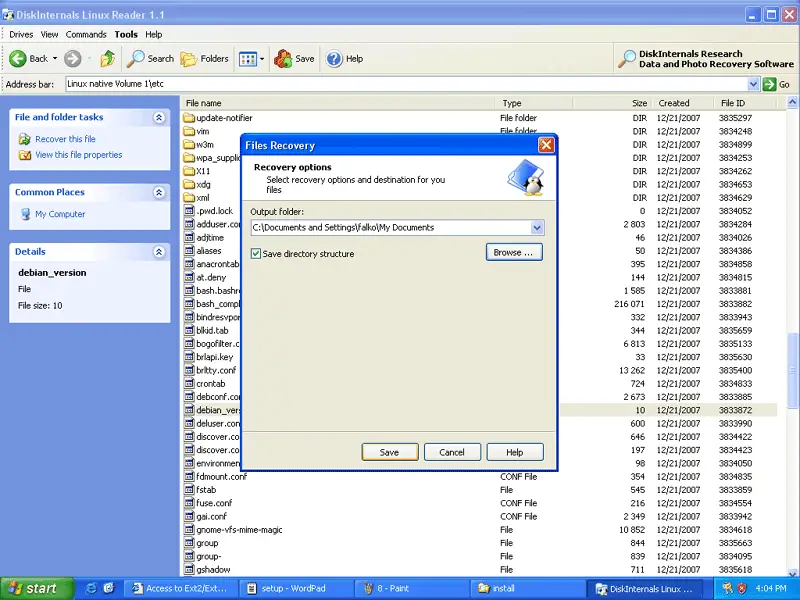Screen dimensions: 800x600
Task: Click the Up folder toolbar icon
Action: tap(107, 59)
